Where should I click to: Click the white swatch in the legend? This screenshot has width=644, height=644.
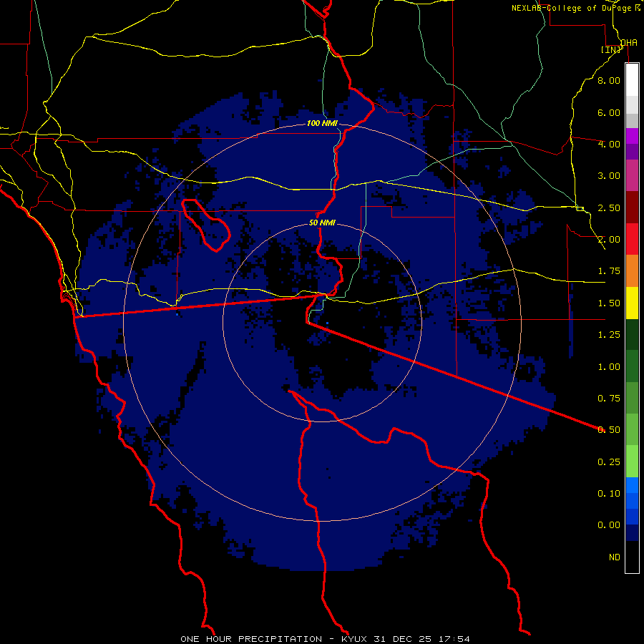632,79
